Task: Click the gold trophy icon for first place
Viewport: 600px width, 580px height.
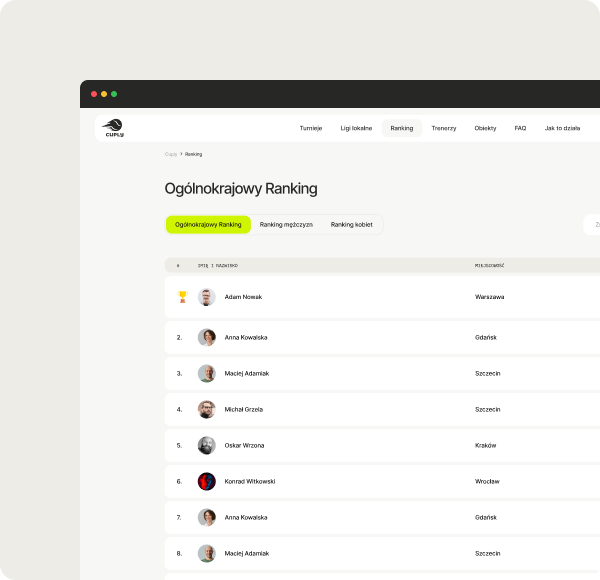Action: pyautogui.click(x=182, y=297)
